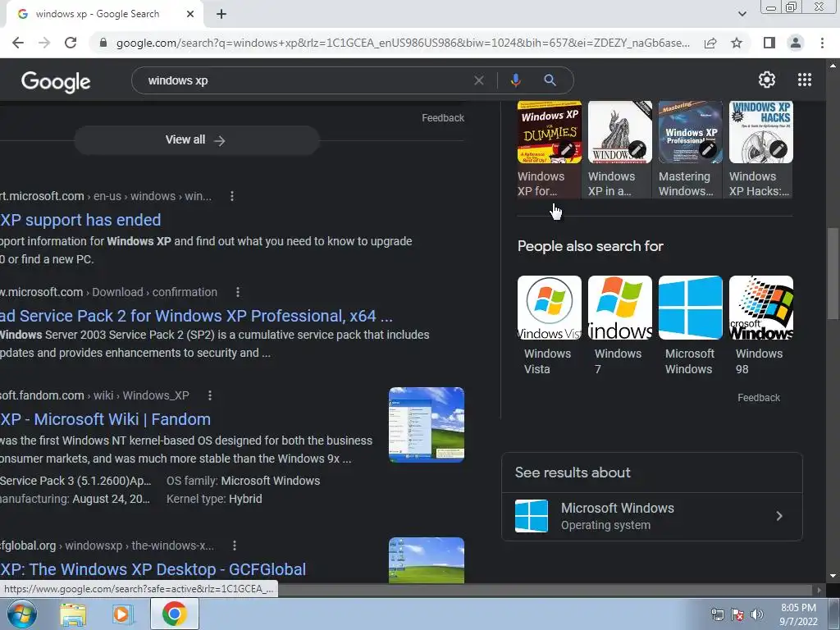This screenshot has width=840, height=630.
Task: Open options for the fandom.com result
Action: [x=210, y=395]
